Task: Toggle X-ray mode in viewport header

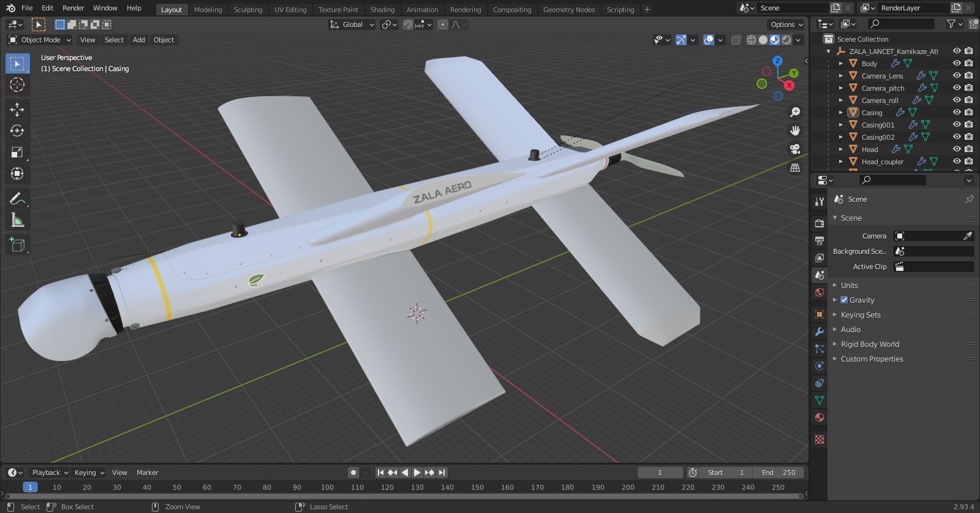Action: click(736, 40)
